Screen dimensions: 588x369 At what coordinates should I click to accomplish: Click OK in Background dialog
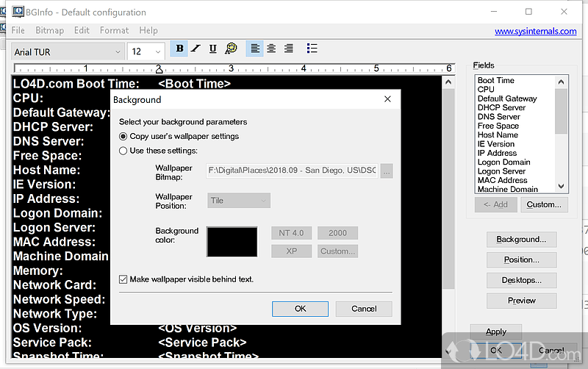click(300, 309)
